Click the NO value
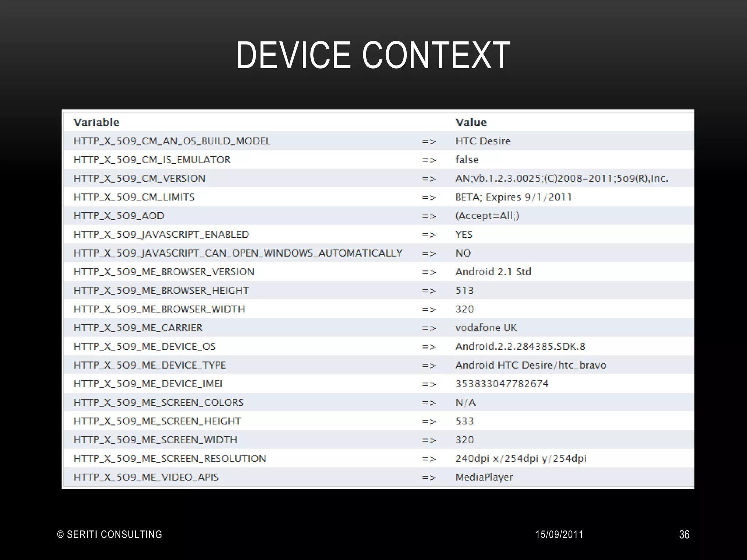 coord(463,253)
